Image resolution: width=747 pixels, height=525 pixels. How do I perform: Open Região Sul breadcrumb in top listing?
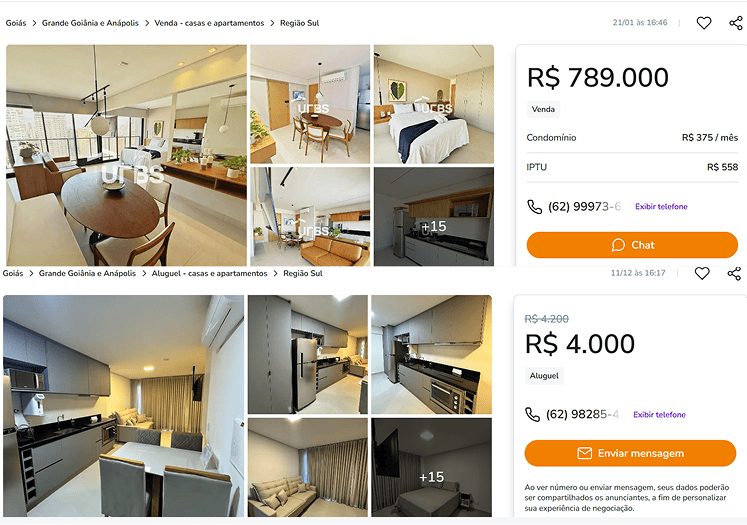pyautogui.click(x=299, y=23)
